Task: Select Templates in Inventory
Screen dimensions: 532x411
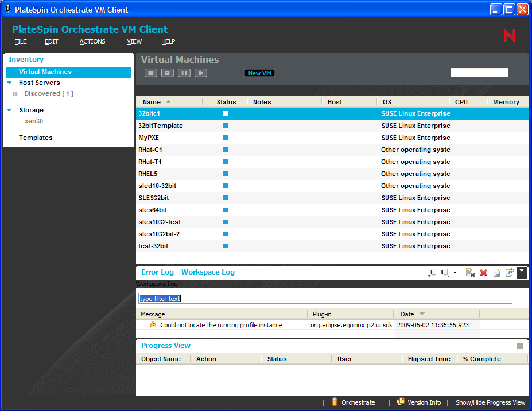Action: click(36, 138)
